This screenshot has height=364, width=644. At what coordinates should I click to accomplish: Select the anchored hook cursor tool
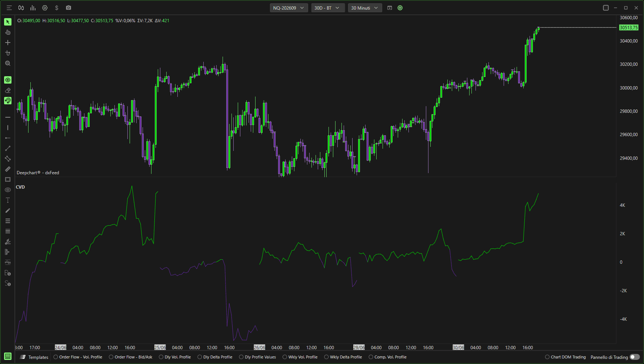point(8,53)
